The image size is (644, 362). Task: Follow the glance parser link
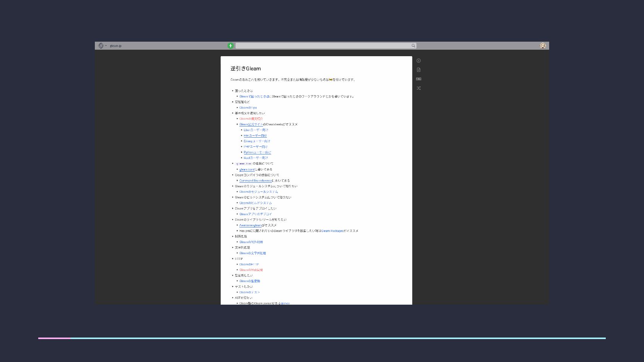tap(285, 304)
